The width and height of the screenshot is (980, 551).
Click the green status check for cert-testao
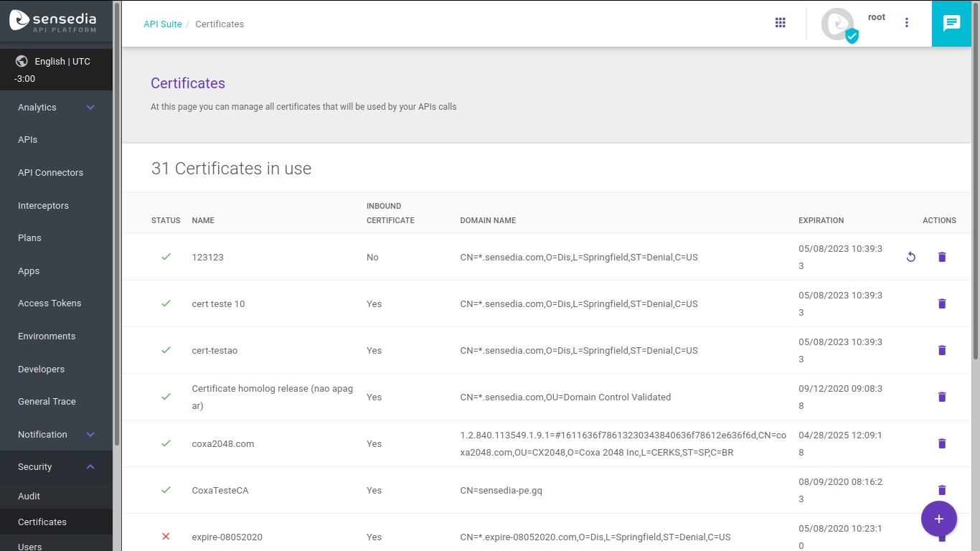click(166, 350)
